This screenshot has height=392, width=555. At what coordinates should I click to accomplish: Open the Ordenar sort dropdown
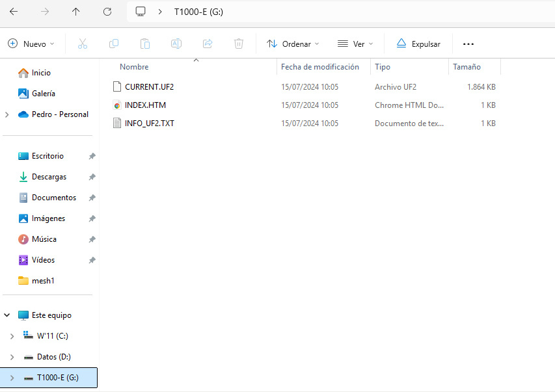293,44
